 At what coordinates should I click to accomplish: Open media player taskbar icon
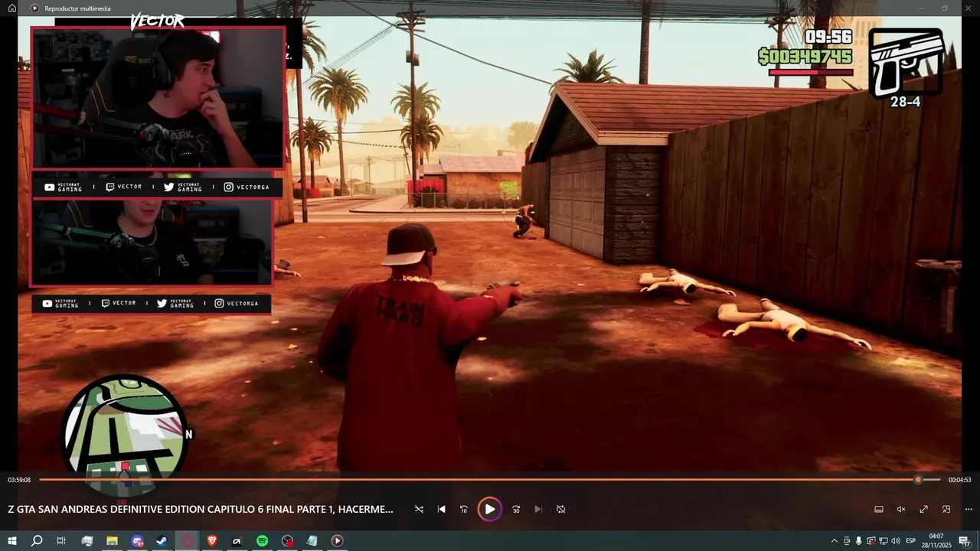coord(337,541)
